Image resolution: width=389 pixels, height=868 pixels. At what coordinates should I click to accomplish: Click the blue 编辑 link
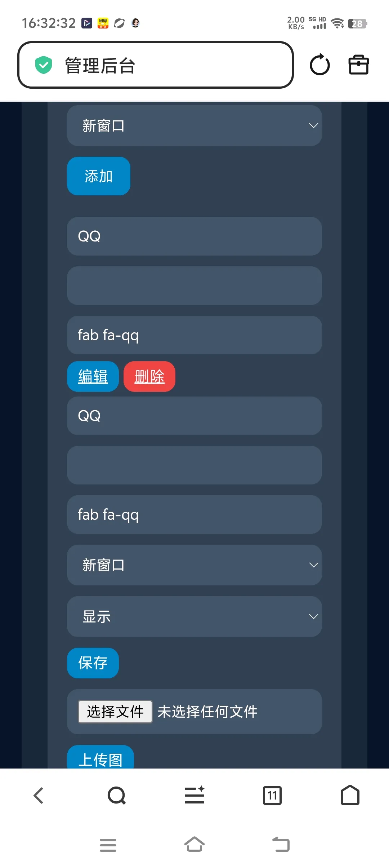[x=93, y=377]
